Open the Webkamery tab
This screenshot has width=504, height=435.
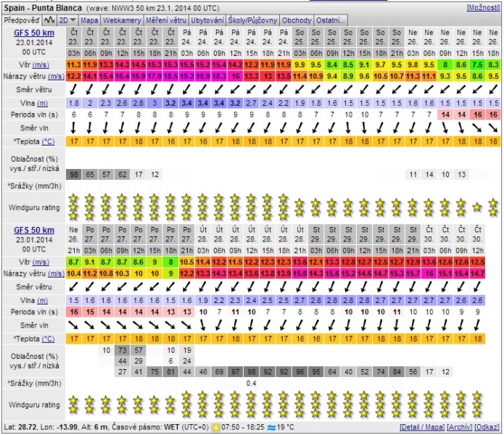pos(123,20)
